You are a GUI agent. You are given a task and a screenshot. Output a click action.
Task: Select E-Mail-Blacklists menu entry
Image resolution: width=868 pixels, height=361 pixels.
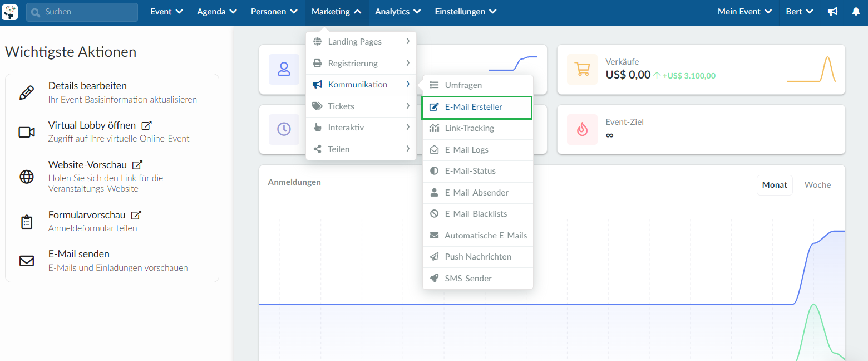478,214
